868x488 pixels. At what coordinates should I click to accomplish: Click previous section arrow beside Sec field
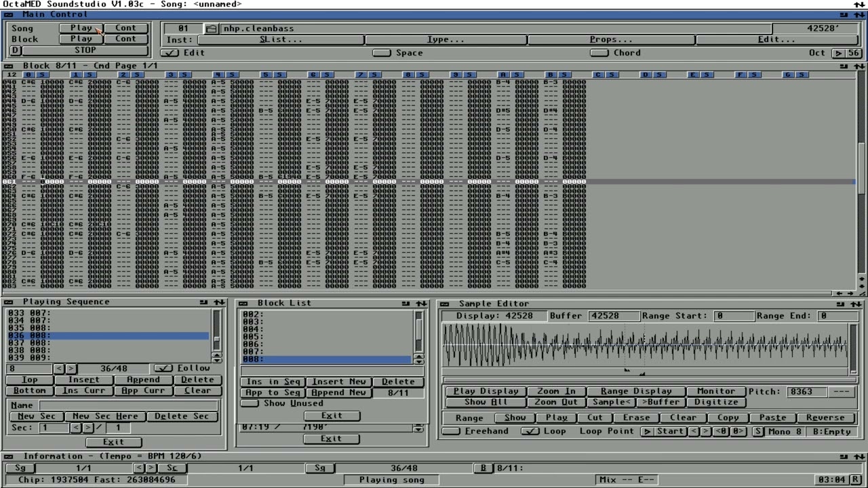[75, 428]
